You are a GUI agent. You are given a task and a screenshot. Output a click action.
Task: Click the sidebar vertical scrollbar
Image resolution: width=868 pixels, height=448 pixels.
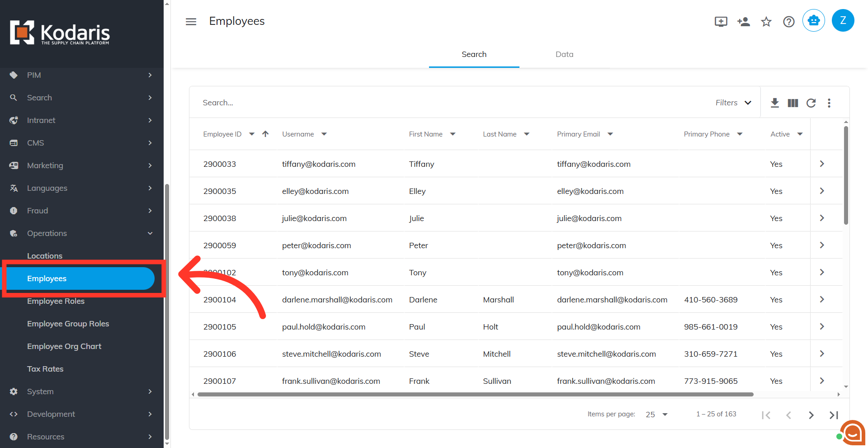[167, 311]
